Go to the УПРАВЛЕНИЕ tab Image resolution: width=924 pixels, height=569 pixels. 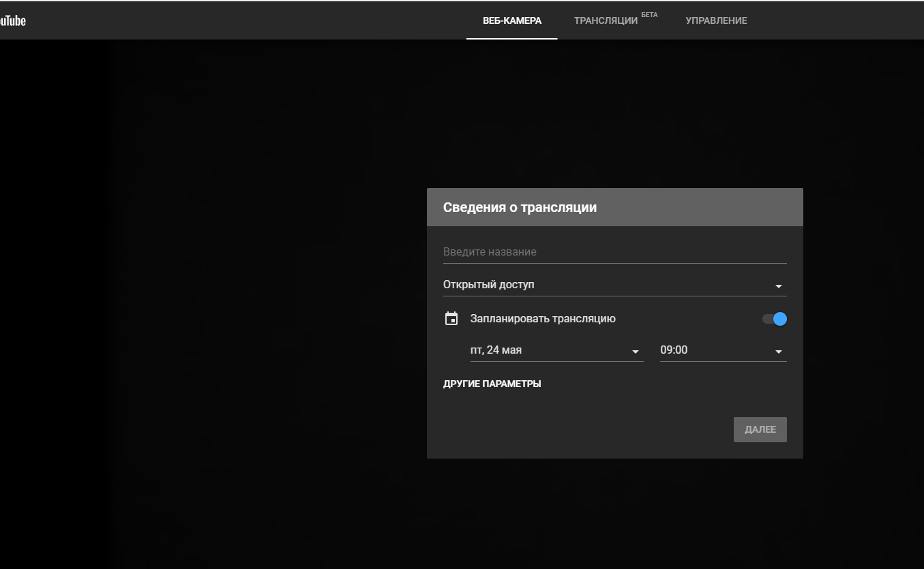[716, 20]
